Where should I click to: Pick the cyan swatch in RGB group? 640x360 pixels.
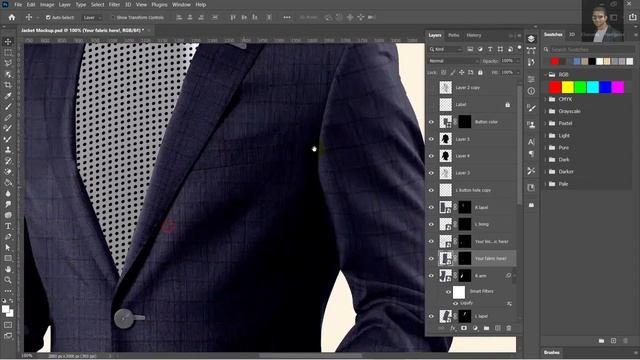[x=593, y=87]
